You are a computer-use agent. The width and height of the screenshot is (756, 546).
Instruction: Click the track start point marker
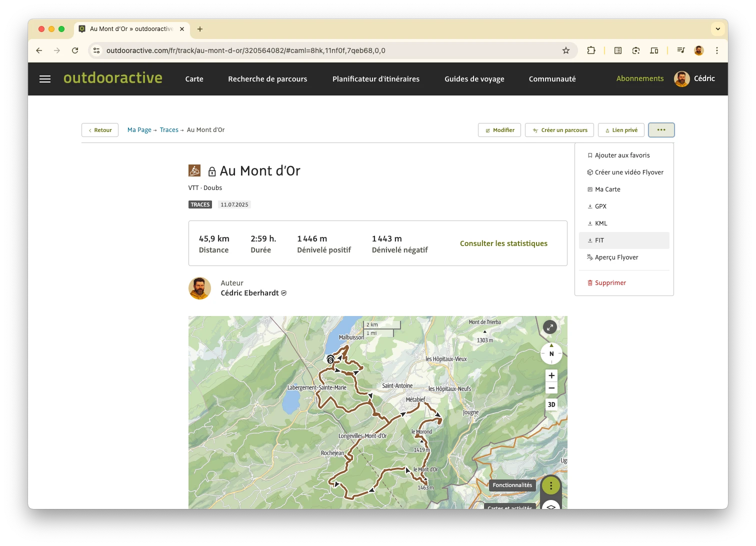pos(330,359)
